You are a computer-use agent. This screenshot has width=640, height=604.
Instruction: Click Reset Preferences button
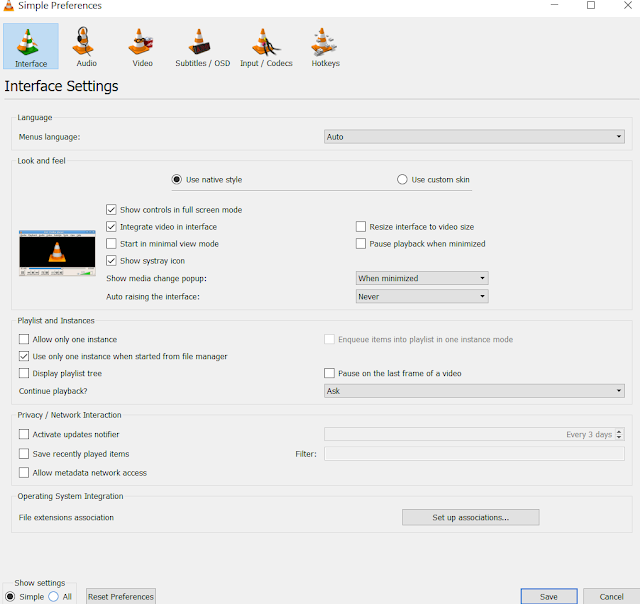pyautogui.click(x=121, y=596)
